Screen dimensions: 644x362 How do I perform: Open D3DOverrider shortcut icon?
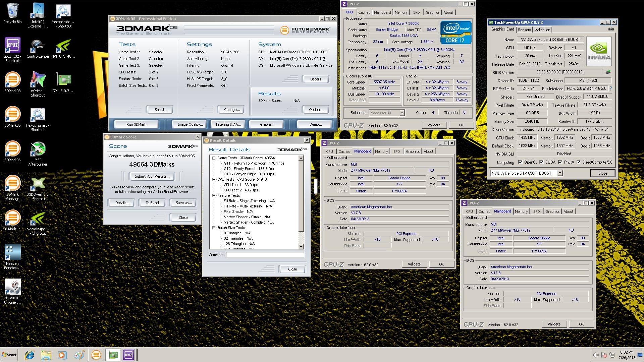tap(38, 188)
